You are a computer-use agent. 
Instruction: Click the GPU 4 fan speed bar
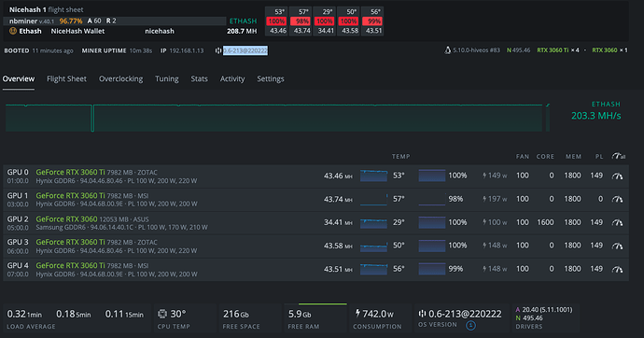coord(431,269)
